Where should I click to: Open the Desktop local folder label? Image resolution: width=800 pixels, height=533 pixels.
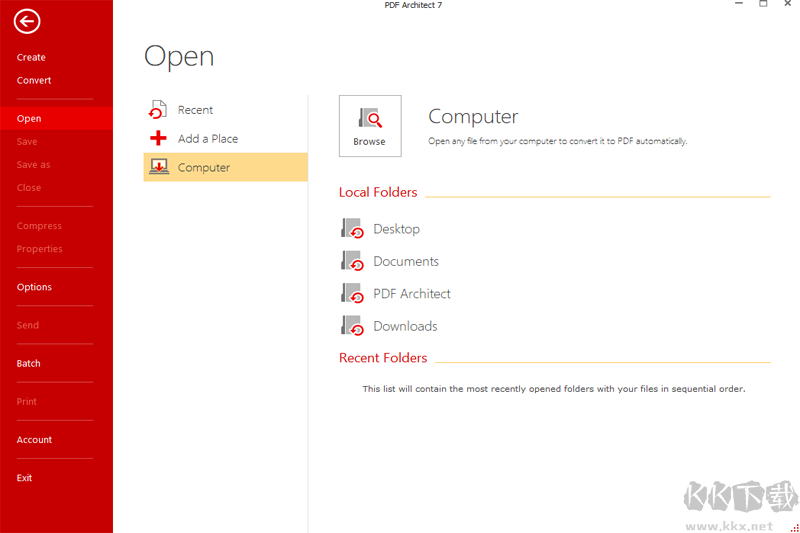pyautogui.click(x=396, y=229)
